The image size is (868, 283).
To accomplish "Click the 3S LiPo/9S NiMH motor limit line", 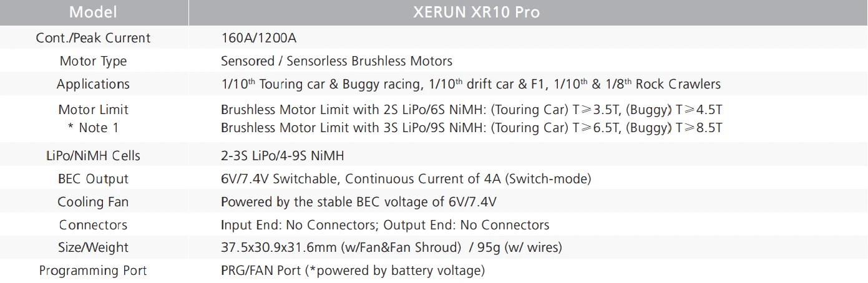I will coord(471,128).
